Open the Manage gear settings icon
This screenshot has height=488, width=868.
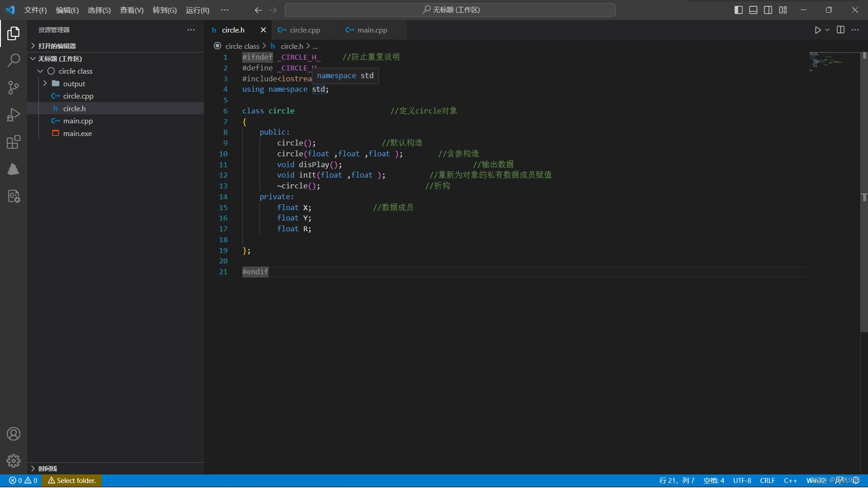[14, 460]
